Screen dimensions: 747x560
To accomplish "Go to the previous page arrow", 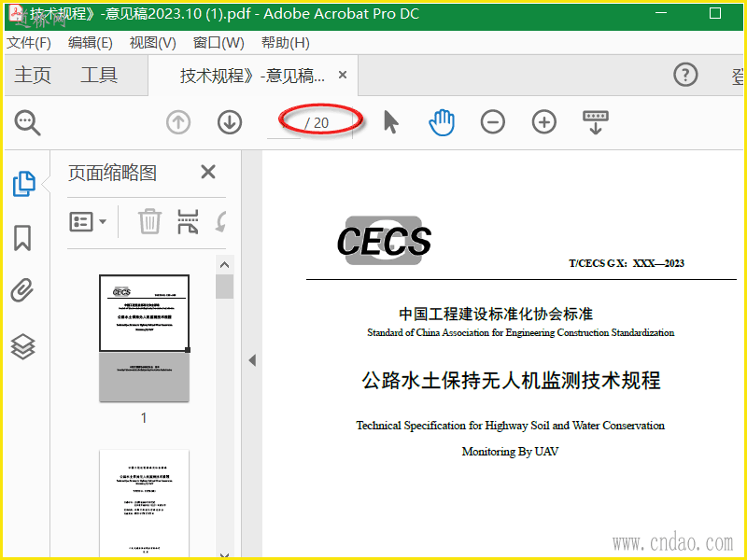I will [x=178, y=122].
